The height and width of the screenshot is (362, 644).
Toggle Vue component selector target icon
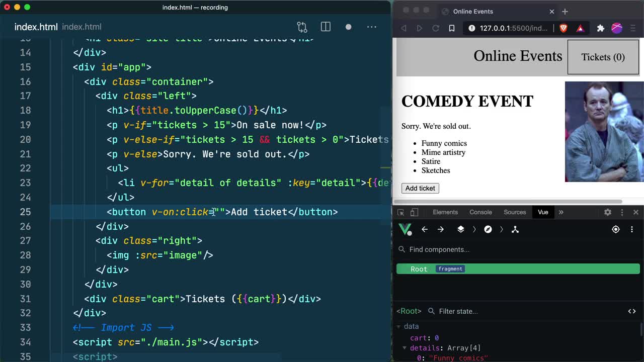(x=615, y=229)
